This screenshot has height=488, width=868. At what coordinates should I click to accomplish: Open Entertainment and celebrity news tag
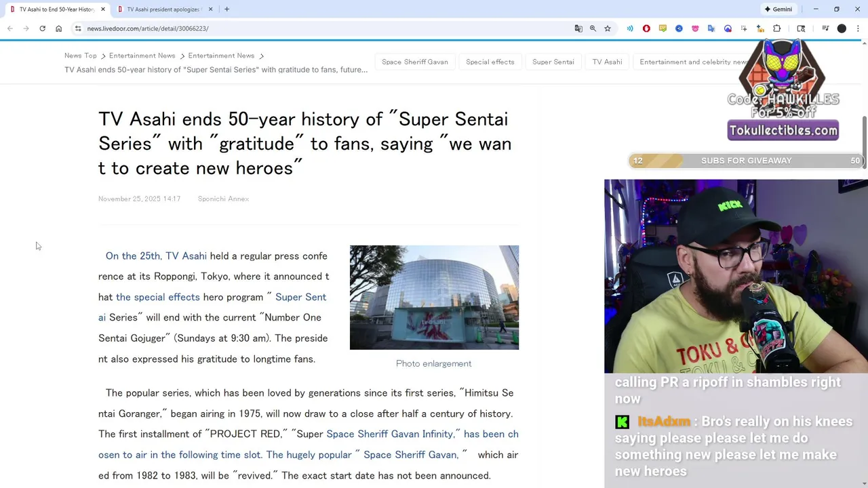coord(695,62)
